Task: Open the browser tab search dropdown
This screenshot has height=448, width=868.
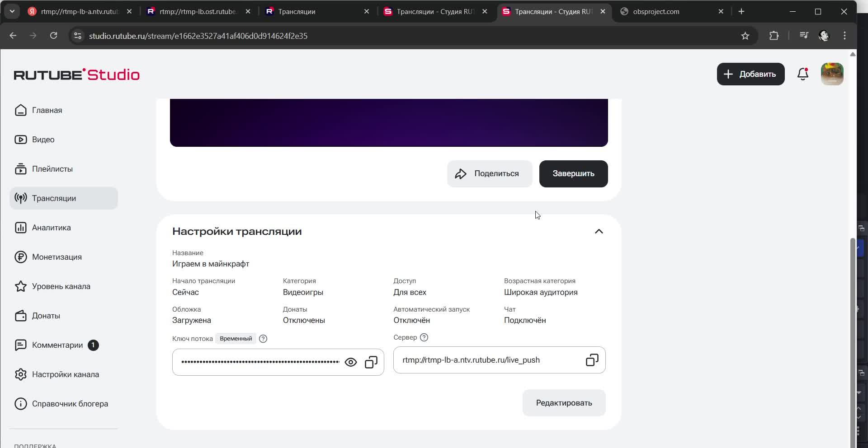Action: coord(12,11)
